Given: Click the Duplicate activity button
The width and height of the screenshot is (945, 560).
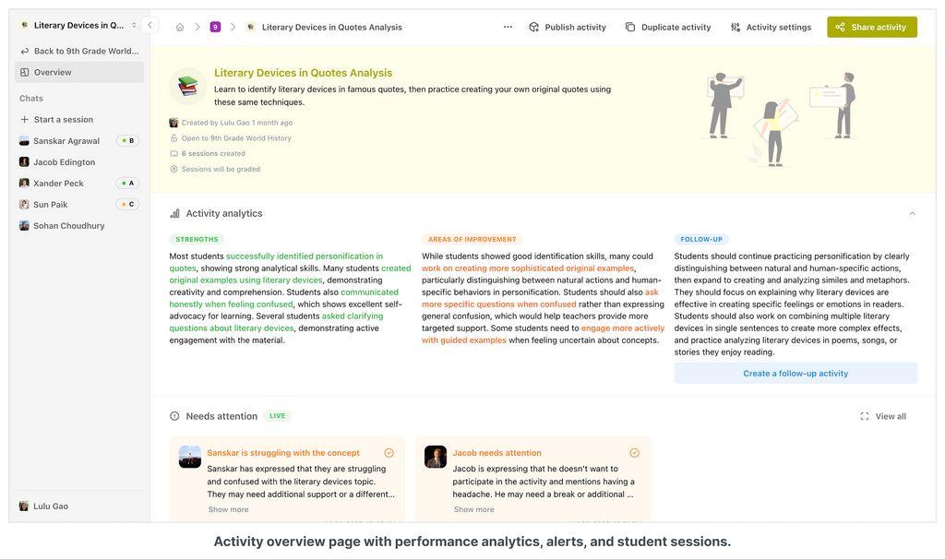Looking at the screenshot, I should click(668, 27).
